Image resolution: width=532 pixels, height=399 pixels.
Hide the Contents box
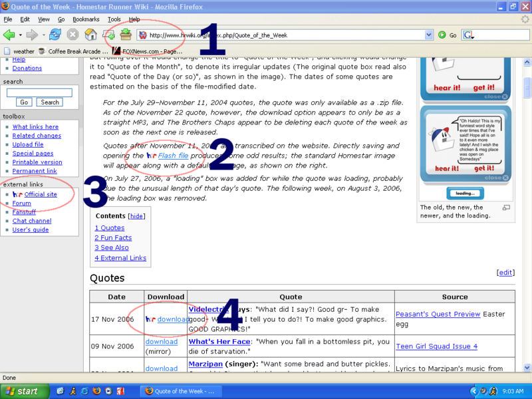pos(136,216)
